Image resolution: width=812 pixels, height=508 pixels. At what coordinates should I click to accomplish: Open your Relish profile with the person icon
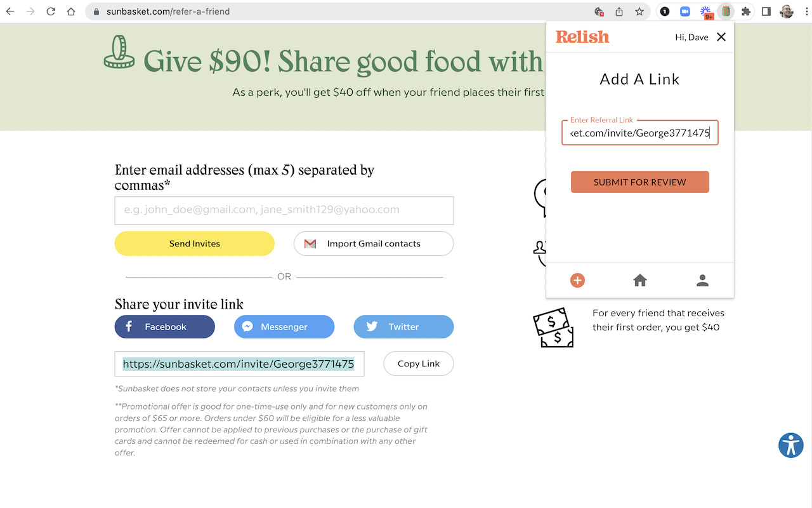click(x=702, y=280)
